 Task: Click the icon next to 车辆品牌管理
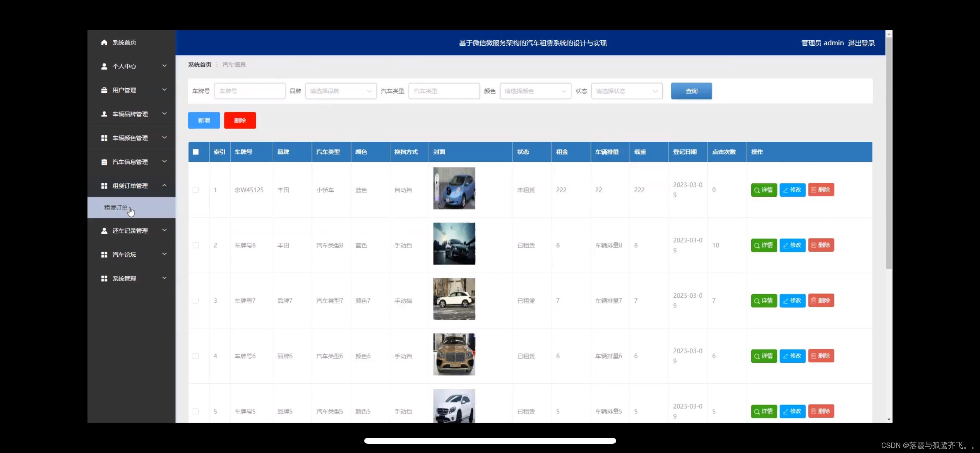104,114
